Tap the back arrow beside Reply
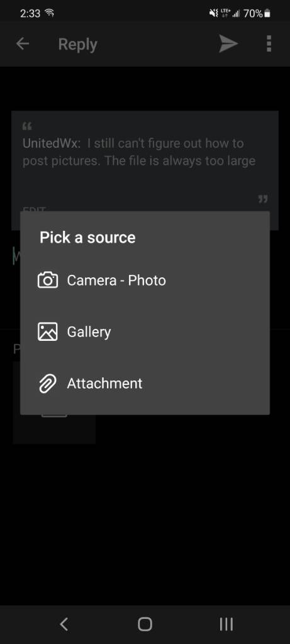 pos(23,43)
